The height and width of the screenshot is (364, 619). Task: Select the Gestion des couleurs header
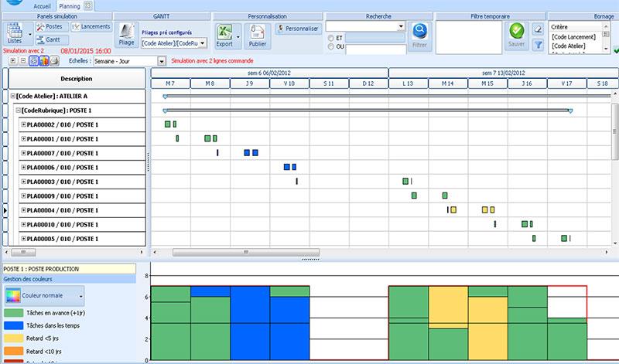tap(70, 279)
